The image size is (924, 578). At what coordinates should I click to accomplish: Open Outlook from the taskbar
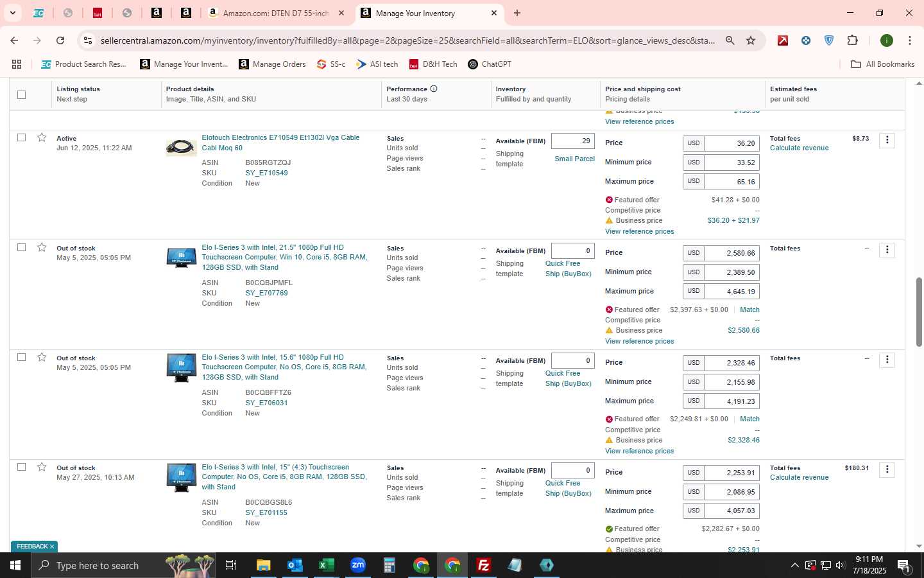(295, 565)
